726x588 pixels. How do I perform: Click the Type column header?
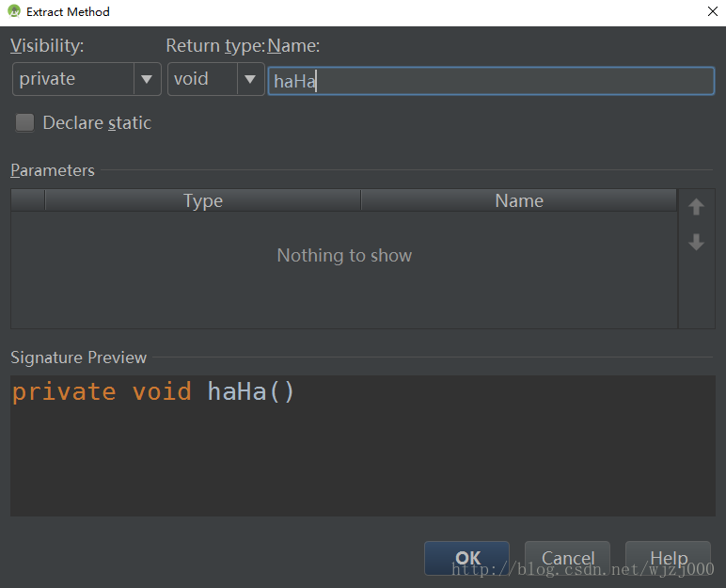tap(202, 200)
